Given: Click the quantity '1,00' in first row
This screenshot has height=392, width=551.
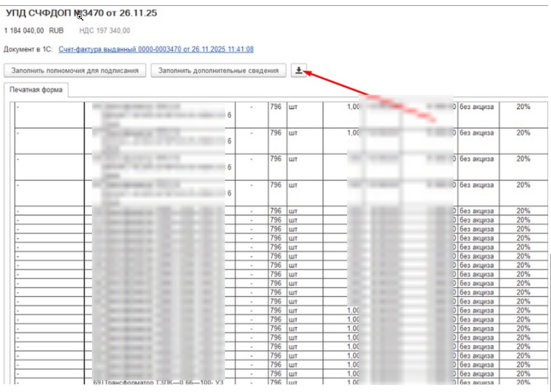Looking at the screenshot, I should tap(353, 107).
